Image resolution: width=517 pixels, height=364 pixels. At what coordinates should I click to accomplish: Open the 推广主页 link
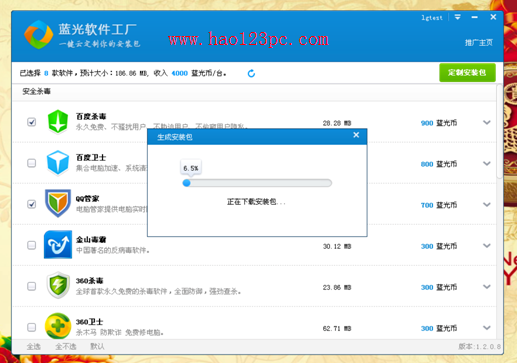[479, 43]
